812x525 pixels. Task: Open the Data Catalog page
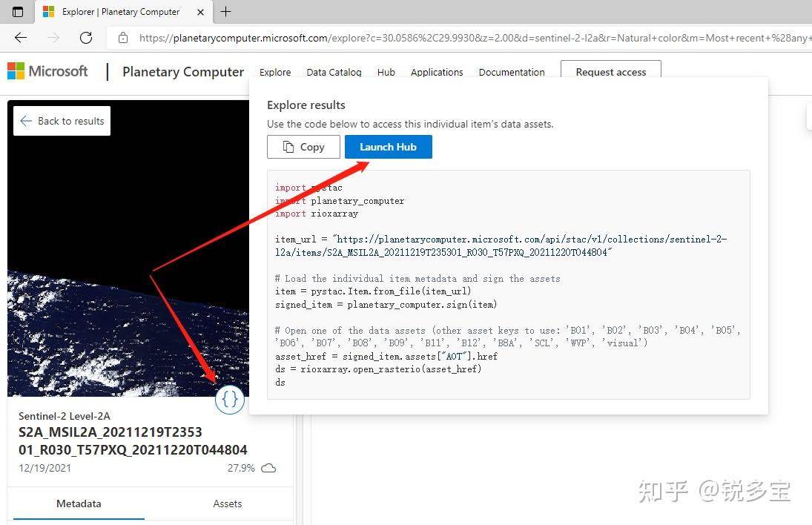tap(334, 72)
